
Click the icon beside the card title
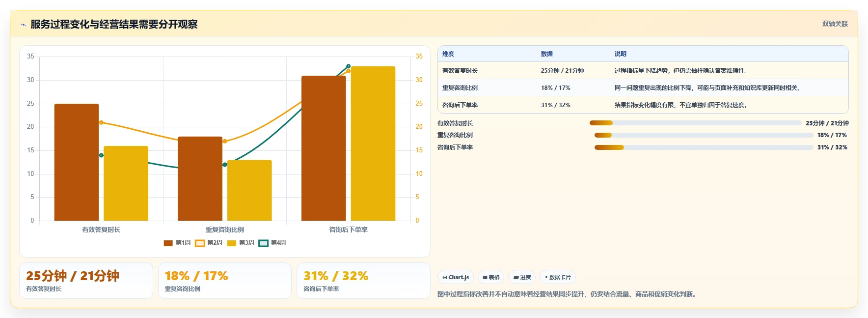23,25
